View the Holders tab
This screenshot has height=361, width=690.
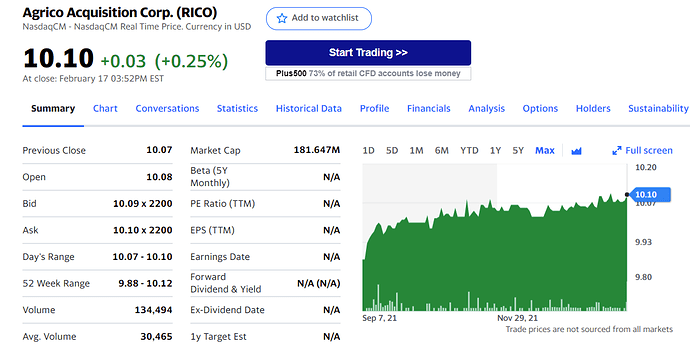click(x=593, y=109)
